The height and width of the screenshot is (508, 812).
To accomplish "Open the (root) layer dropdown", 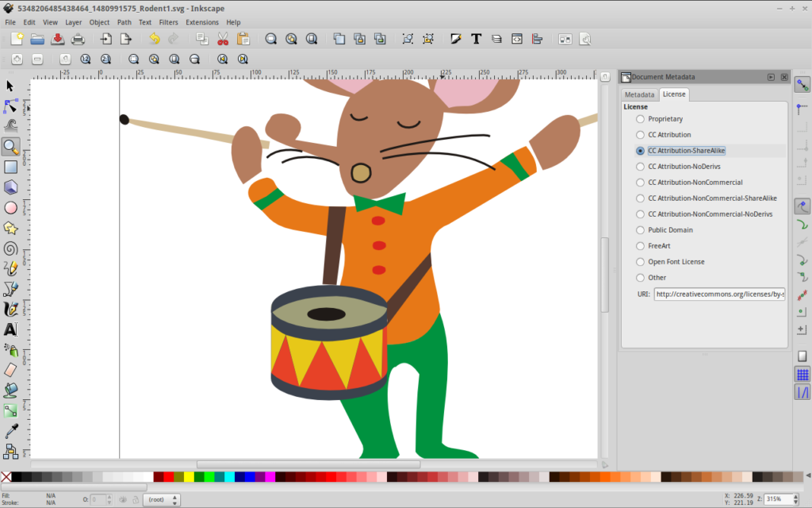I will pyautogui.click(x=161, y=499).
